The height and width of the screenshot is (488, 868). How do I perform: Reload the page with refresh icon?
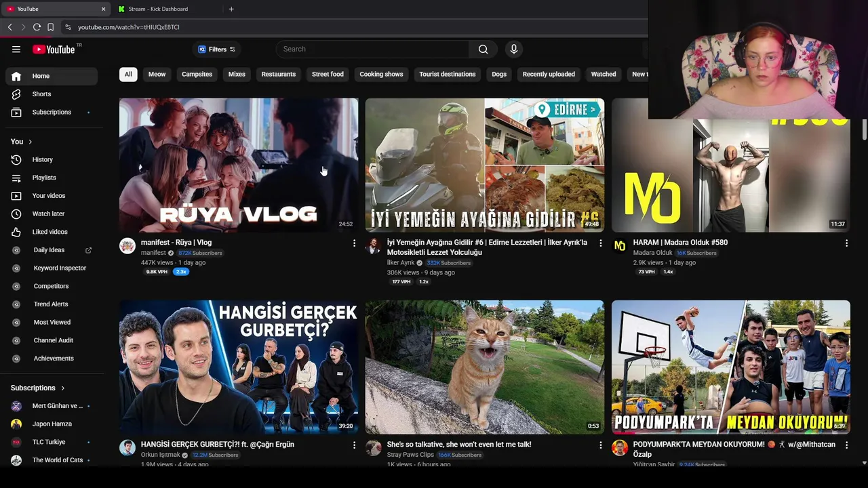[37, 27]
